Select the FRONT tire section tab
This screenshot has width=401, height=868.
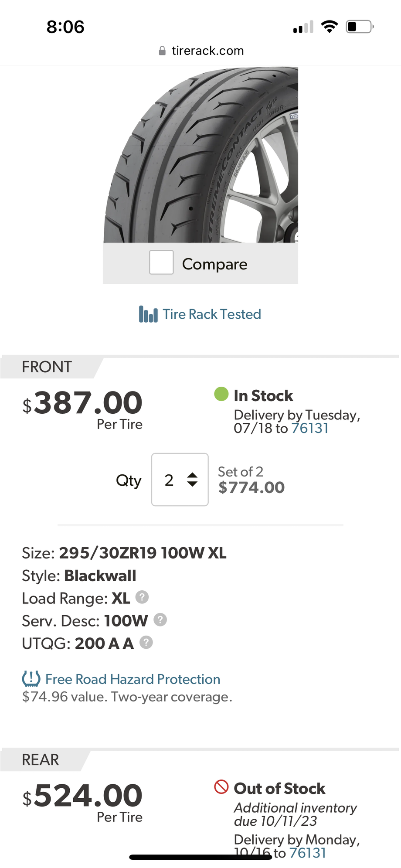pos(47,367)
